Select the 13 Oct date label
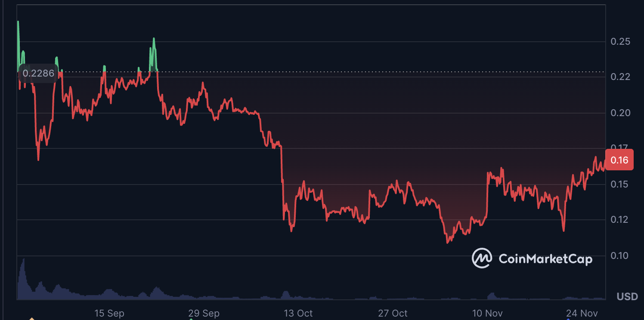Viewport: 644px width, 320px height. pos(299,313)
